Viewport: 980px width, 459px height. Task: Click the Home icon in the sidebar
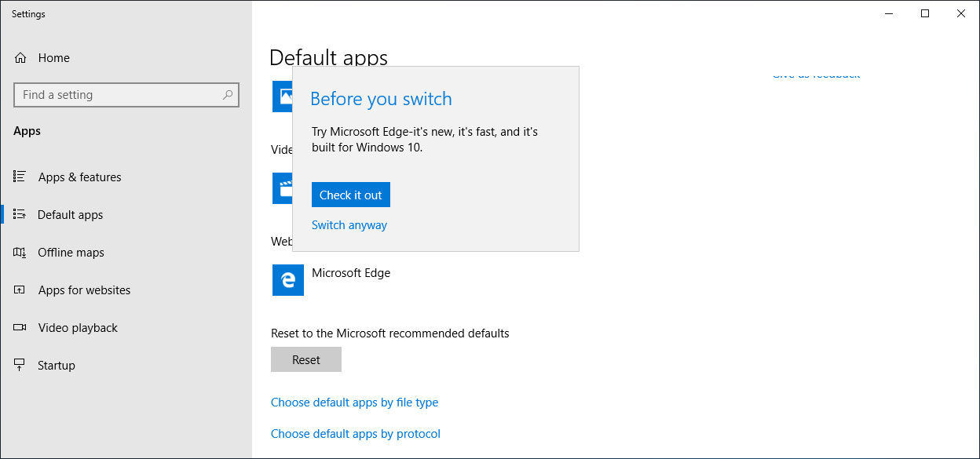(x=20, y=58)
